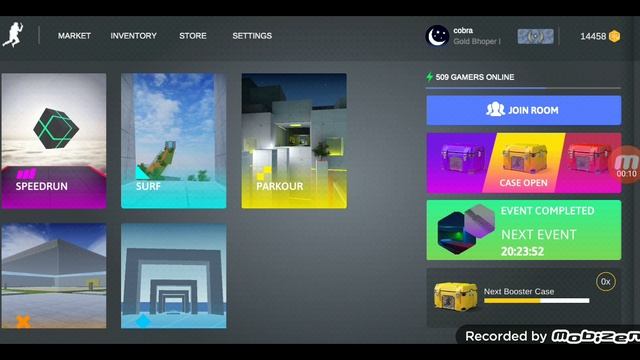The height and width of the screenshot is (360, 640).
Task: Tap the Mobizen recording floating button
Action: pos(625,165)
